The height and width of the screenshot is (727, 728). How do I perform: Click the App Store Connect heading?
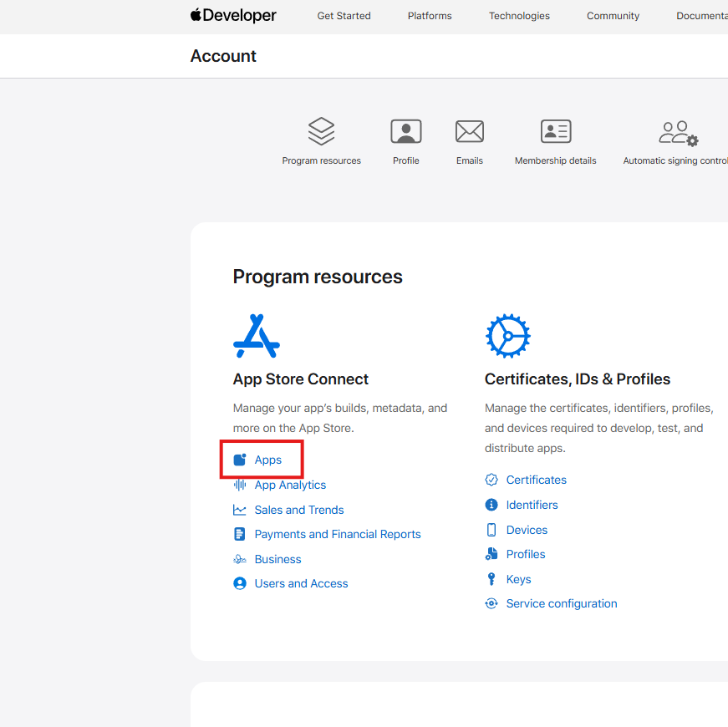[300, 379]
